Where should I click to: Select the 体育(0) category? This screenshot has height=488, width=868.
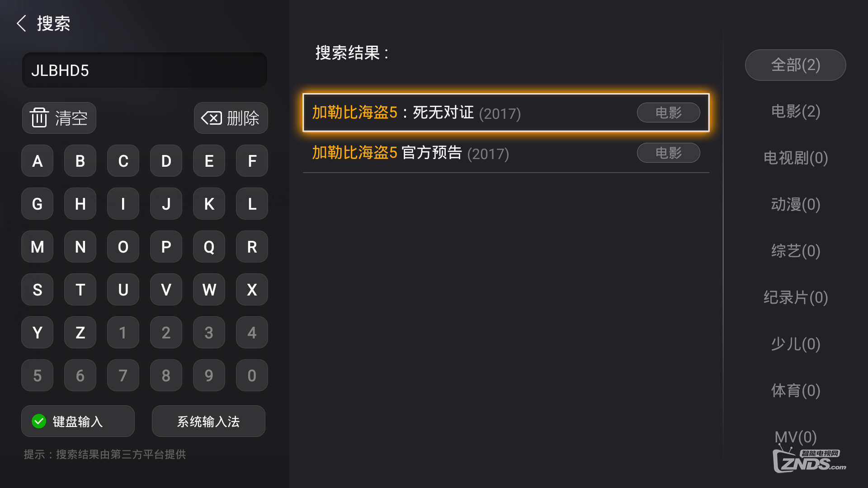[x=796, y=391]
